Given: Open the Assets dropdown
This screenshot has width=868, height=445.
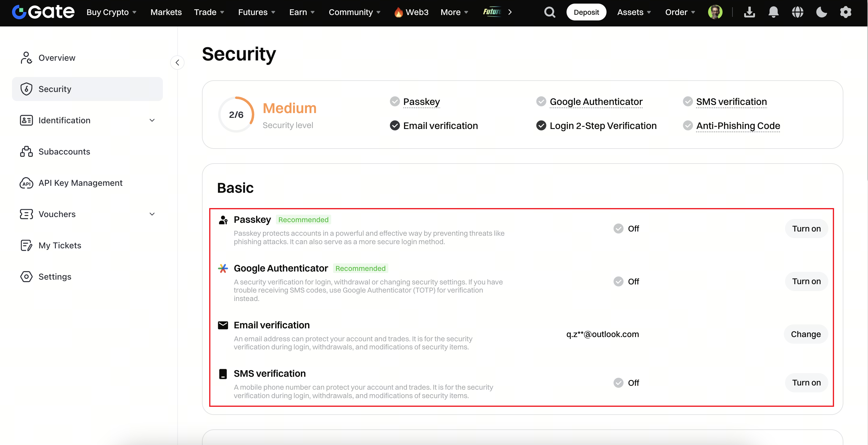Looking at the screenshot, I should (x=634, y=12).
